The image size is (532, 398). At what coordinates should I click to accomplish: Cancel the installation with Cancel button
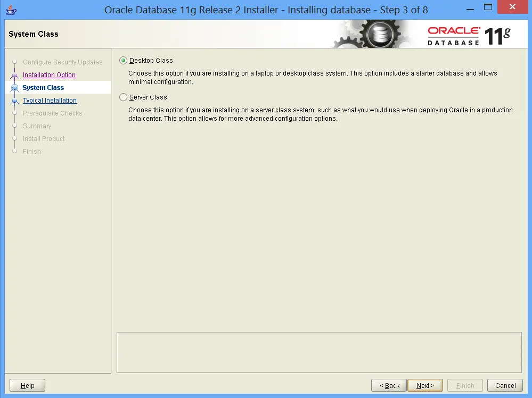click(x=505, y=386)
